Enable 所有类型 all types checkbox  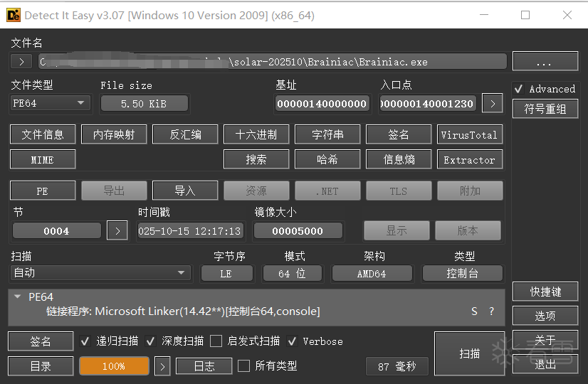(x=243, y=366)
